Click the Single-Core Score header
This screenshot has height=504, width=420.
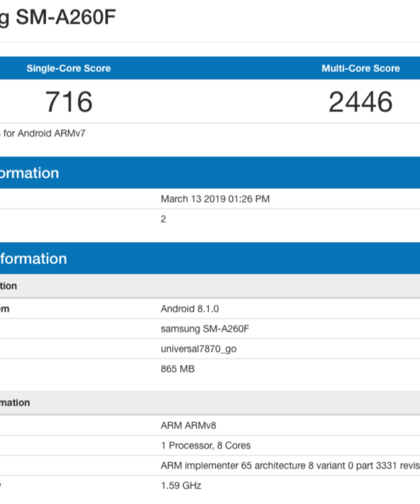(69, 68)
